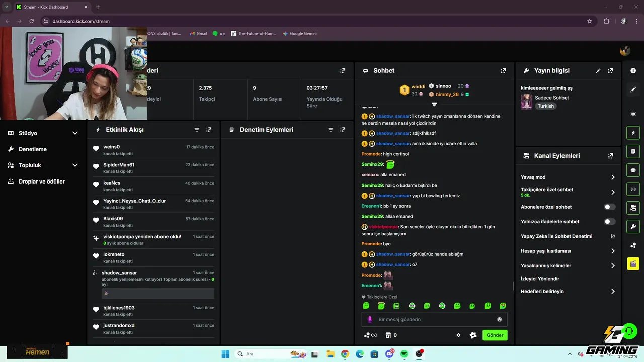Viewport: 644px width, 362px height.
Task: Enable Yalnızca ifadelerle sohbet toggle
Action: coord(609,222)
